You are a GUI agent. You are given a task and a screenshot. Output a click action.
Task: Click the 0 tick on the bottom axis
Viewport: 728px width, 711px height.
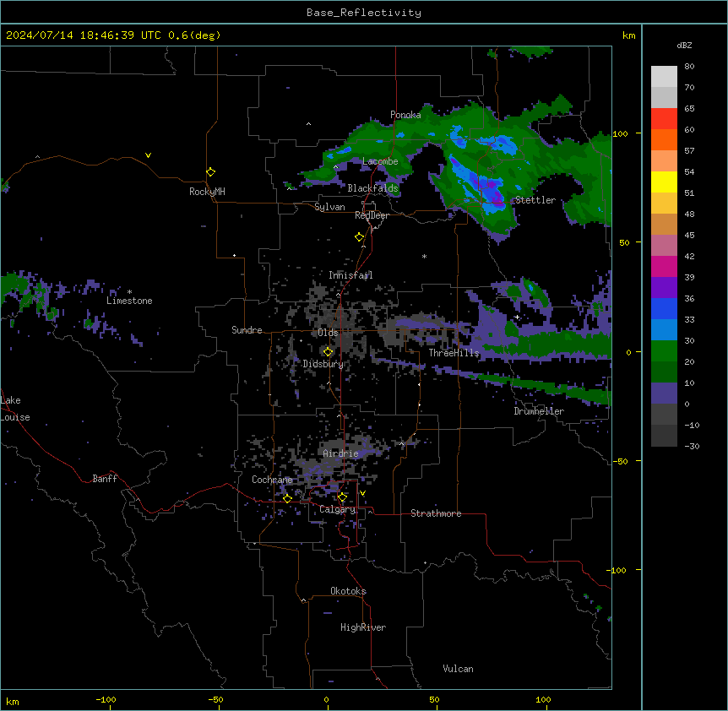(326, 700)
